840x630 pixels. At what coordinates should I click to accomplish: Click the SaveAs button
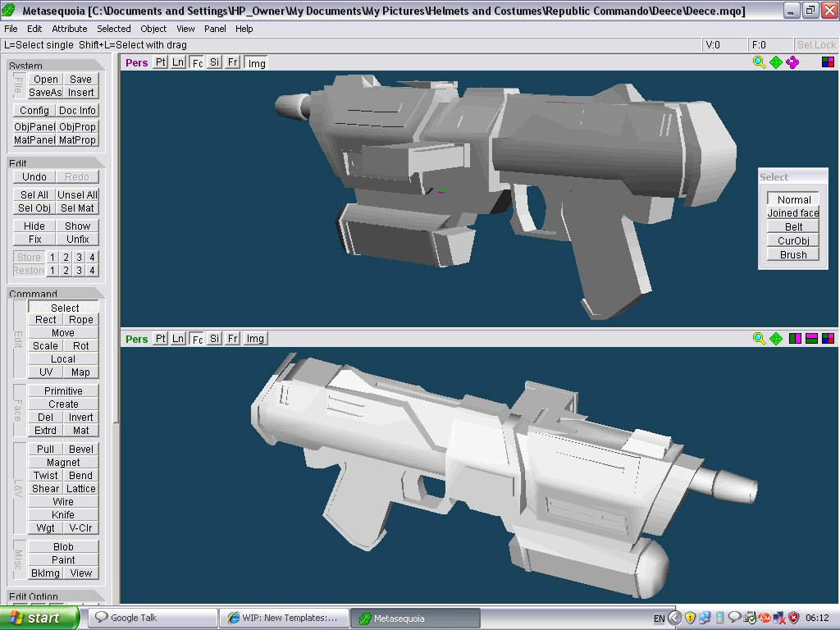tap(45, 92)
